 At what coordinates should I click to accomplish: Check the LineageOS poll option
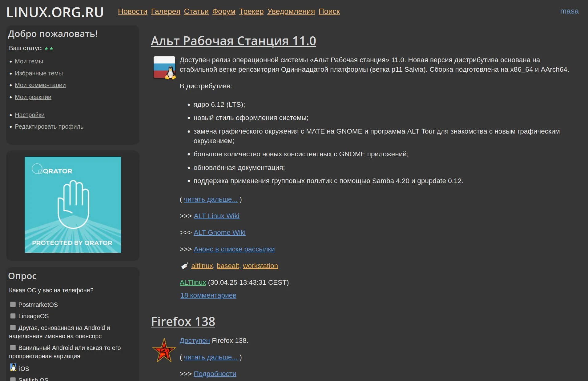pos(13,316)
